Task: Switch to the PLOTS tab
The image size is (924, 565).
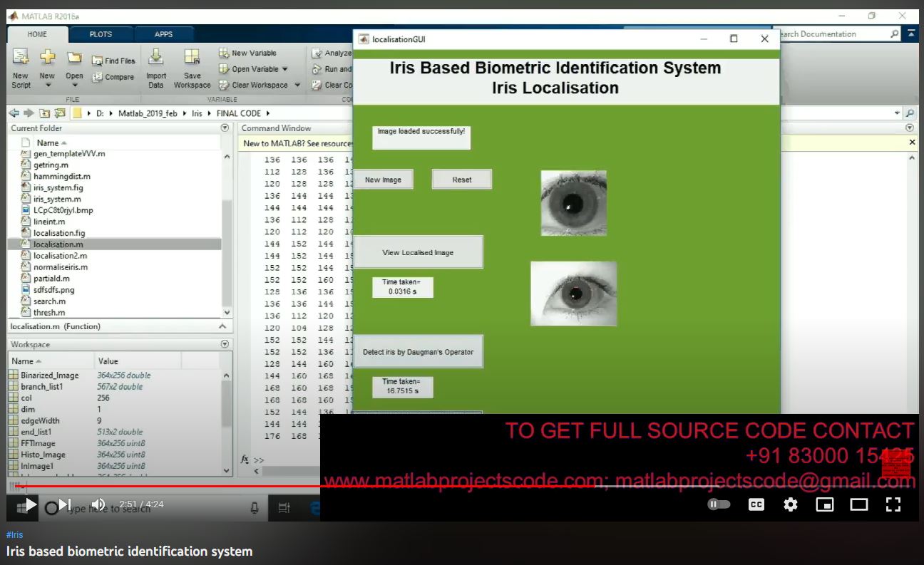Action: pyautogui.click(x=101, y=34)
